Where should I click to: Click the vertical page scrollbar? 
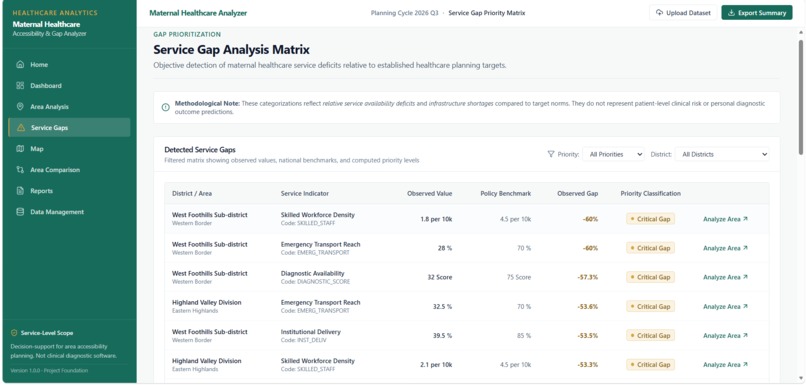801,98
